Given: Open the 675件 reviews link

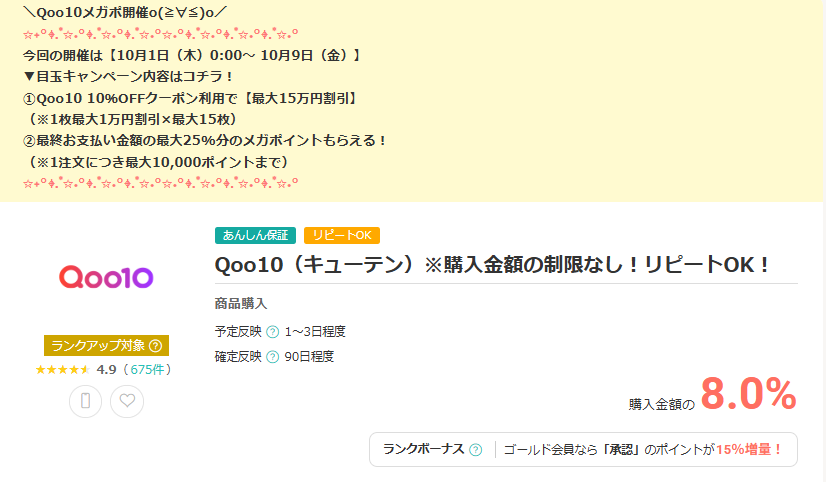Looking at the screenshot, I should click(147, 369).
